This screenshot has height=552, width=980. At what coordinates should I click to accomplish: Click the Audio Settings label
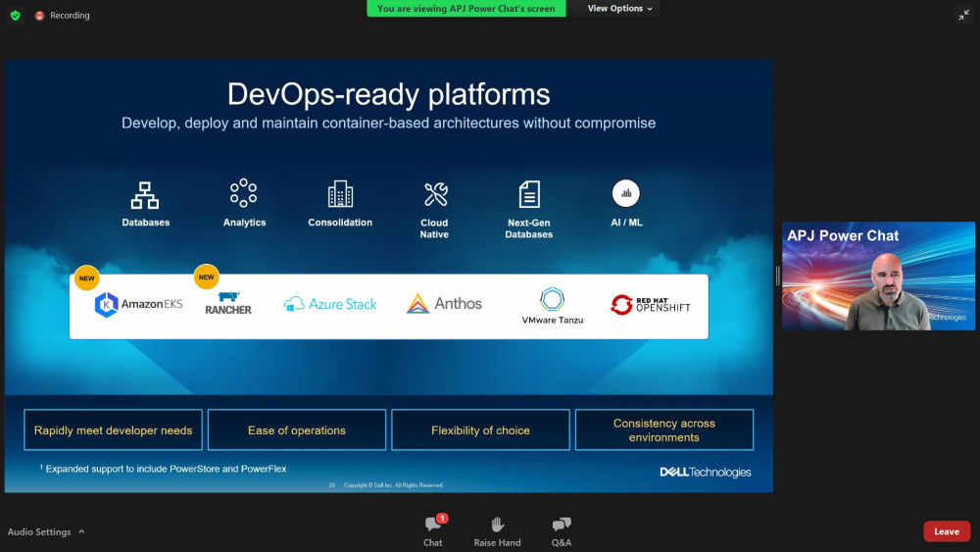39,532
